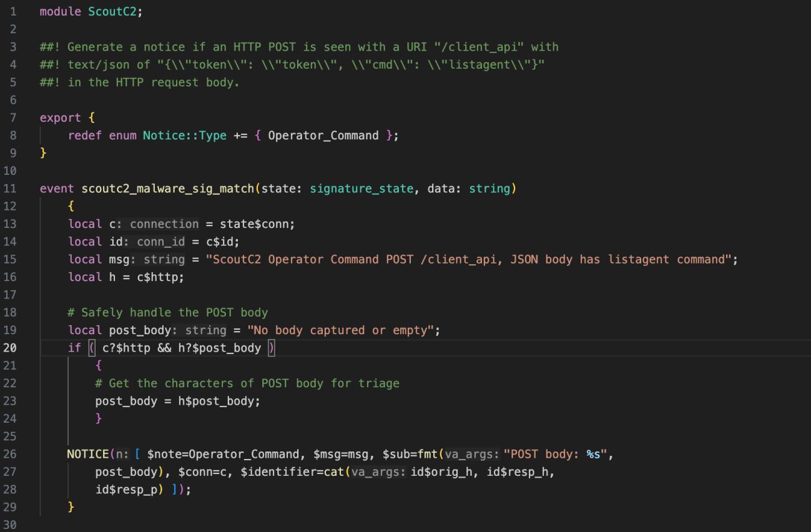Click '$conn=c' on line 27

click(x=202, y=472)
